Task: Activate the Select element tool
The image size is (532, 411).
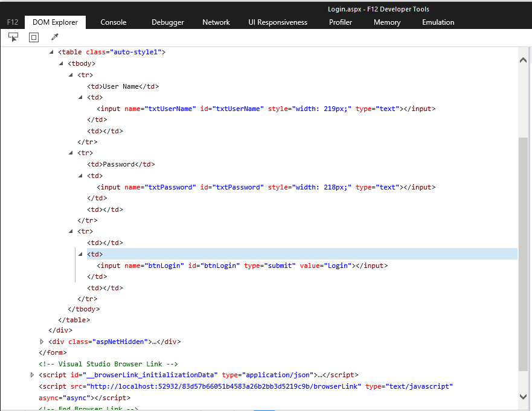Action: pos(13,37)
